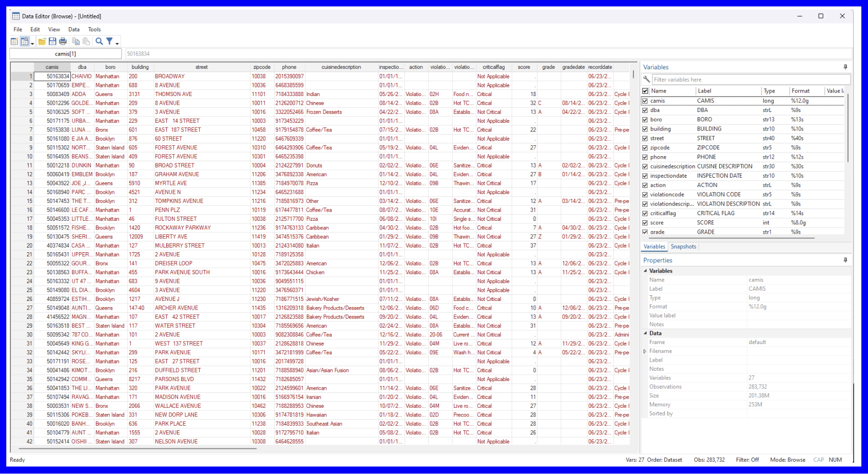Copy selection with the copy icon
This screenshot has width=868, height=474.
[76, 42]
